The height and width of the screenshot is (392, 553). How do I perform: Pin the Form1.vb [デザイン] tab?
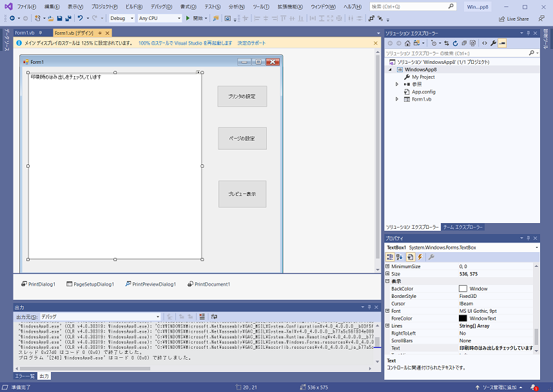coord(100,33)
